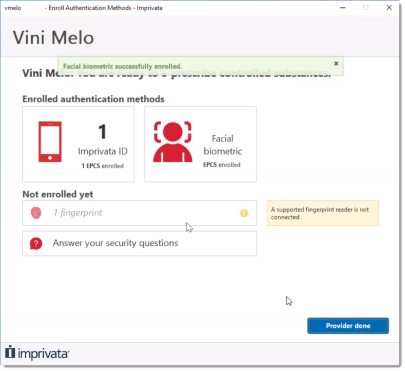Dismiss the facial biometric enrolled notification
The width and height of the screenshot is (405, 371).
pyautogui.click(x=336, y=63)
